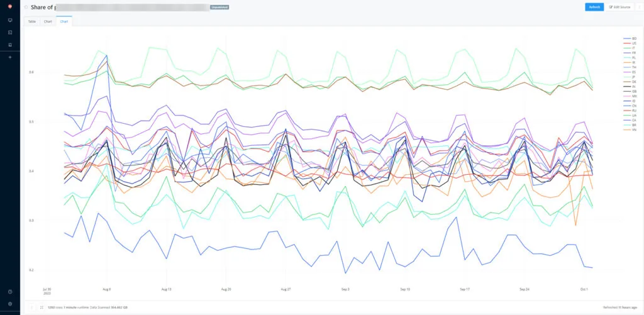The height and width of the screenshot is (315, 644).
Task: Open the footer ellipsis options menu
Action: click(31, 307)
